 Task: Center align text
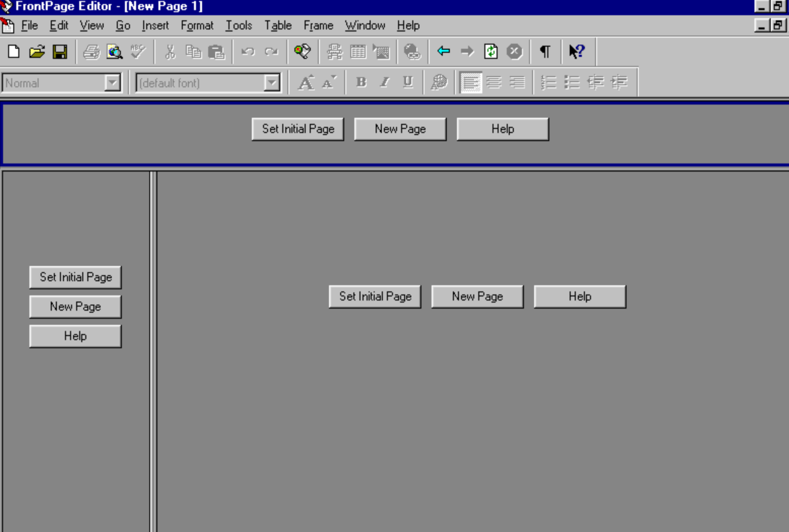click(494, 82)
